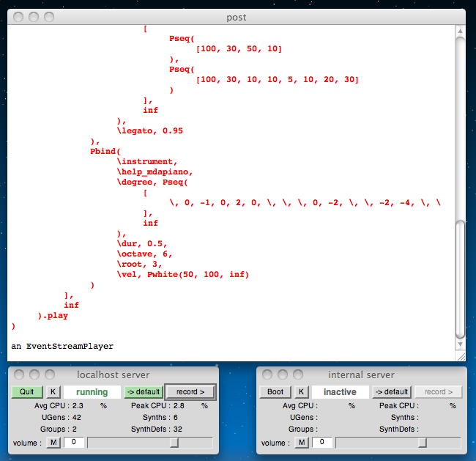Image resolution: width=476 pixels, height=461 pixels.
Task: Click the 'inactive' status in internal server
Action: click(x=340, y=392)
